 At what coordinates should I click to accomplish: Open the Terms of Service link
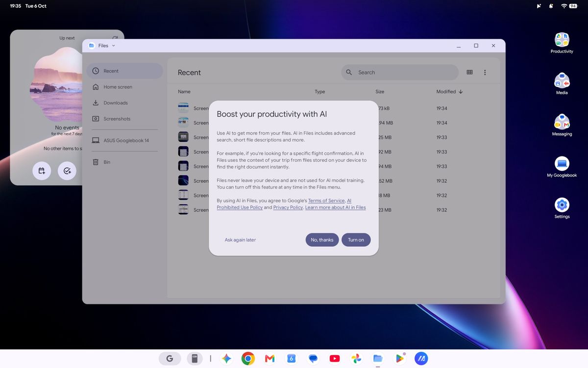[326, 201]
